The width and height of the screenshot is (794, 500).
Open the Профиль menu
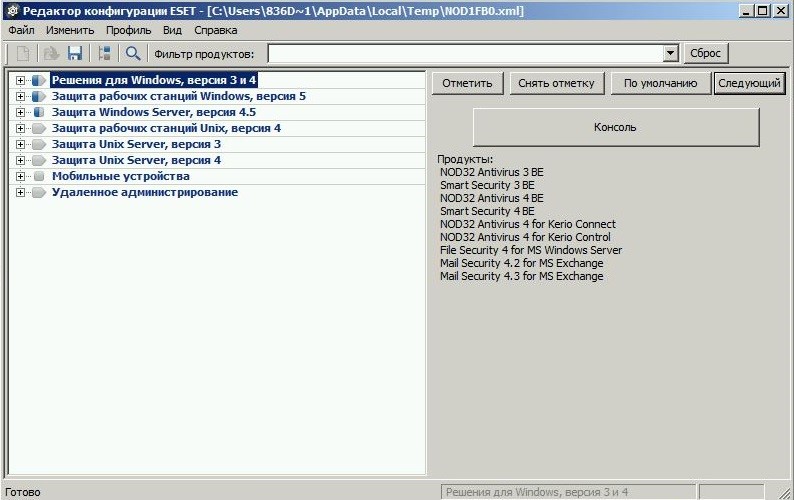(128, 30)
